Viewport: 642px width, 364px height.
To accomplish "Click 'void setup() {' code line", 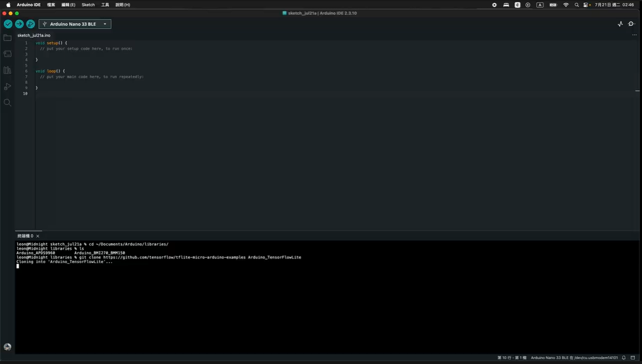I will (x=51, y=43).
